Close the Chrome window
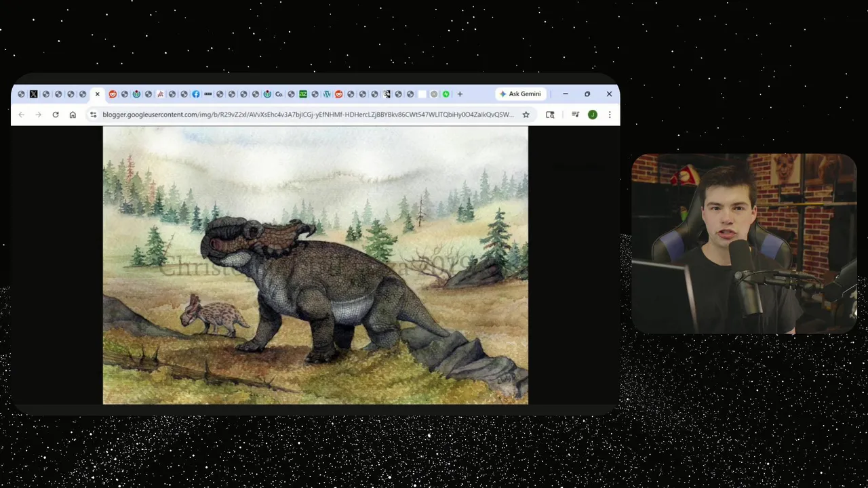 609,94
